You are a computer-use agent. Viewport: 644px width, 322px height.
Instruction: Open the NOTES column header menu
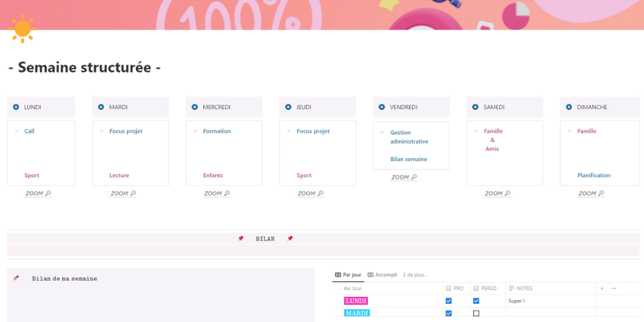[524, 288]
